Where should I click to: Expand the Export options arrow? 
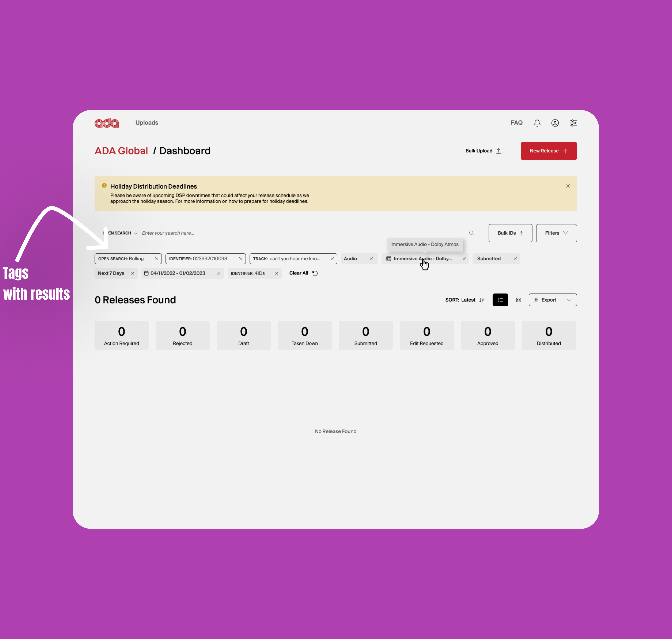(x=569, y=300)
